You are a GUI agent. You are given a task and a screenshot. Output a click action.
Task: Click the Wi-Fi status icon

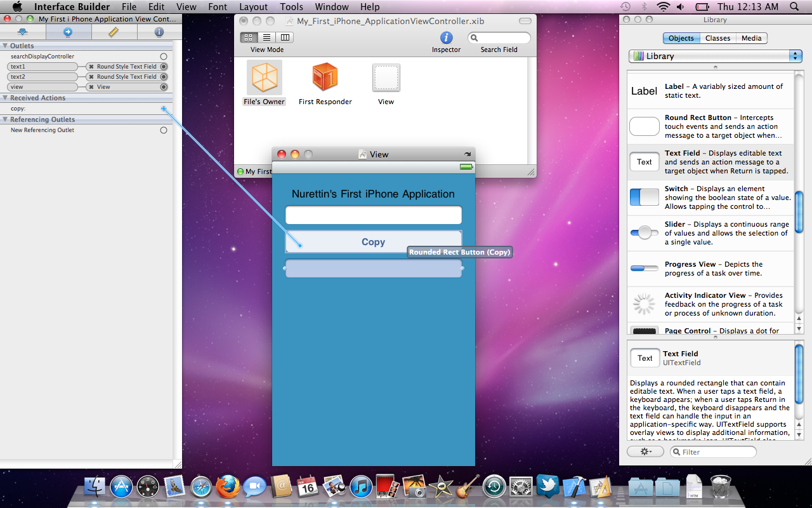[x=664, y=7]
